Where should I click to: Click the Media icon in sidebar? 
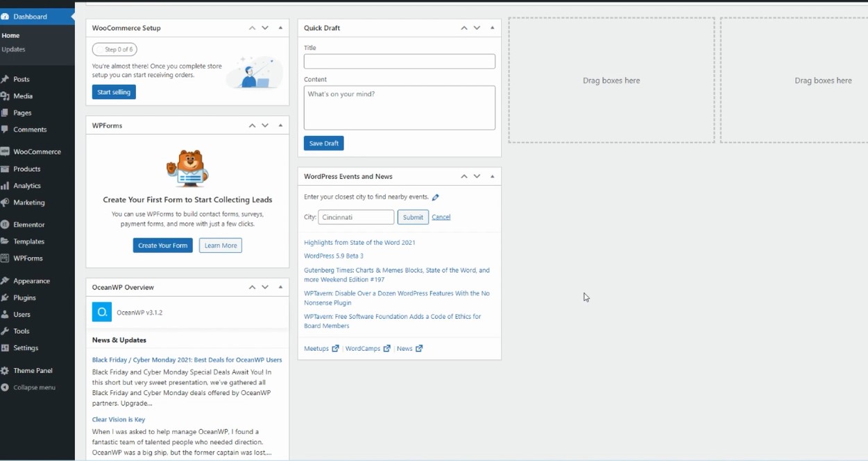coord(5,96)
